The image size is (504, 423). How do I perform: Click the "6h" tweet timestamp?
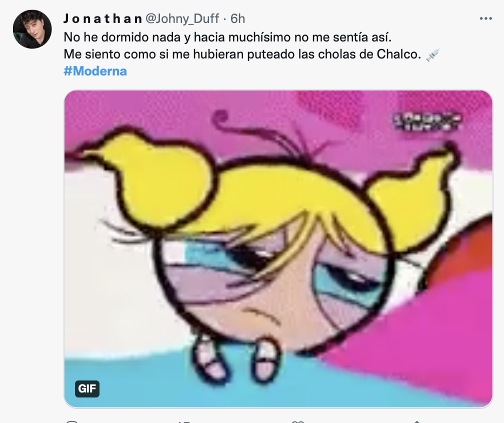[237, 18]
